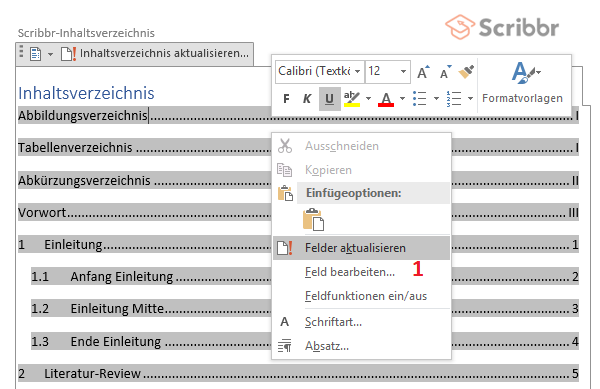Click the Scribbr-Inhaltsverzeichnis caption text
Screen dimensions: 600x389
[x=86, y=33]
